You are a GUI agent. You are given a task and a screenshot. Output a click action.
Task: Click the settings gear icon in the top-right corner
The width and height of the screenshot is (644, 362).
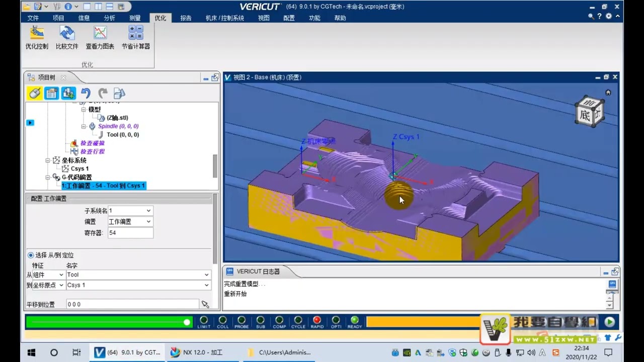pyautogui.click(x=609, y=16)
